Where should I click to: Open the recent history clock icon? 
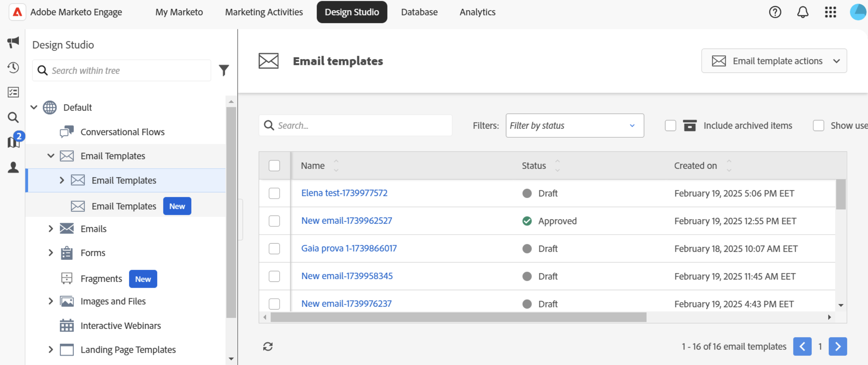tap(13, 67)
